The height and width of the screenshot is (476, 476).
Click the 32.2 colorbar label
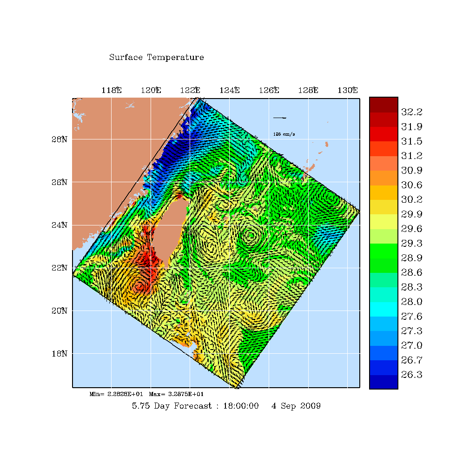pyautogui.click(x=411, y=112)
